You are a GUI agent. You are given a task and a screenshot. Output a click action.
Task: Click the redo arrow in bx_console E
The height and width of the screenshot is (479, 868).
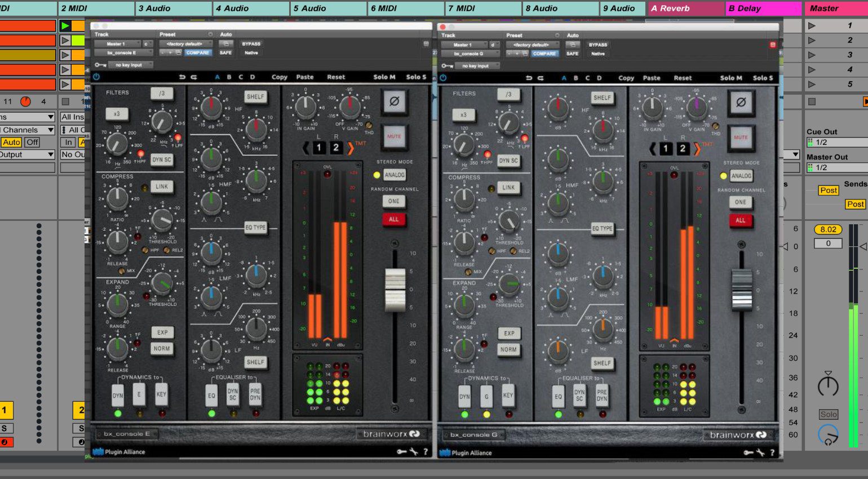click(194, 77)
